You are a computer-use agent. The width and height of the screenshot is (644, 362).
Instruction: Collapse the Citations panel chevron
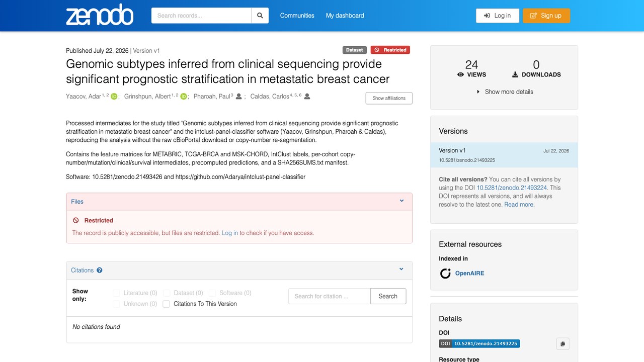401,269
